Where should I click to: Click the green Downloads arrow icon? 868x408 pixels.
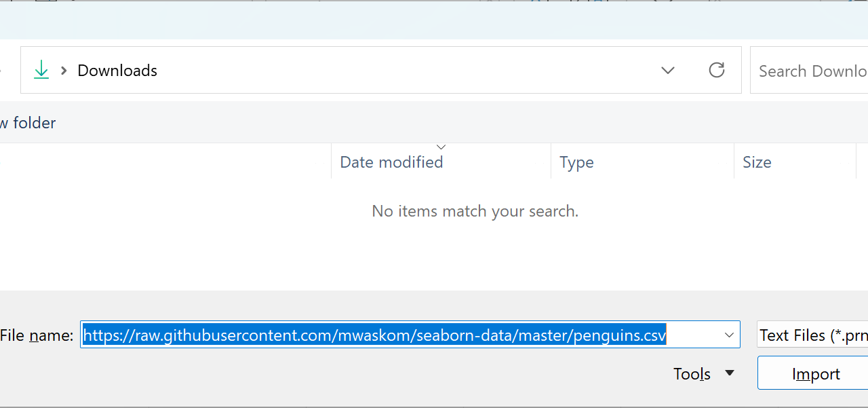[41, 70]
